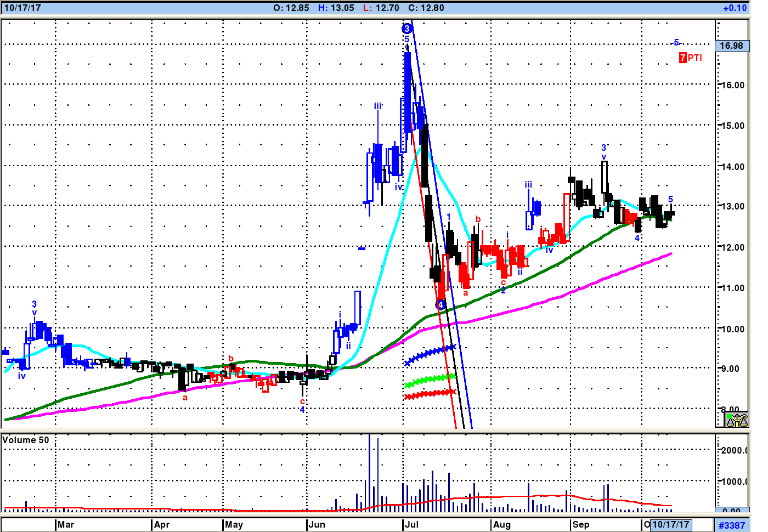Screen dimensions: 768x532
Task: Click the 16.98 price cursor label
Action: click(x=732, y=46)
